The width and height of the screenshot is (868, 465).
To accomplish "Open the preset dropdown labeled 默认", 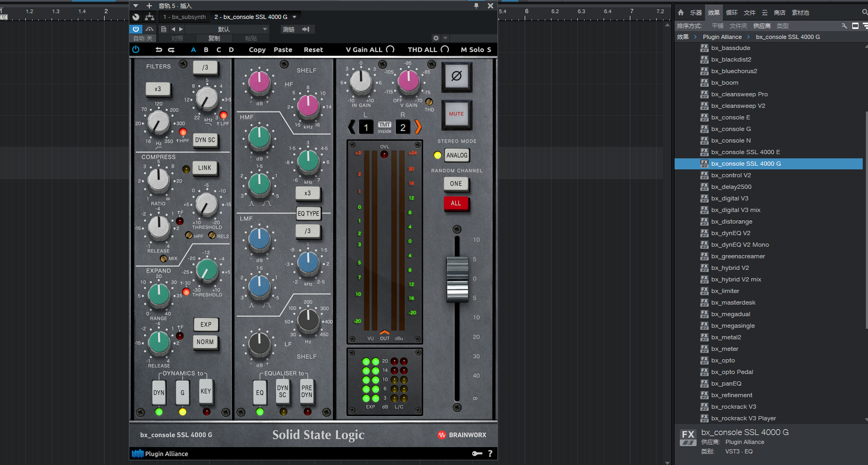I will coord(227,29).
